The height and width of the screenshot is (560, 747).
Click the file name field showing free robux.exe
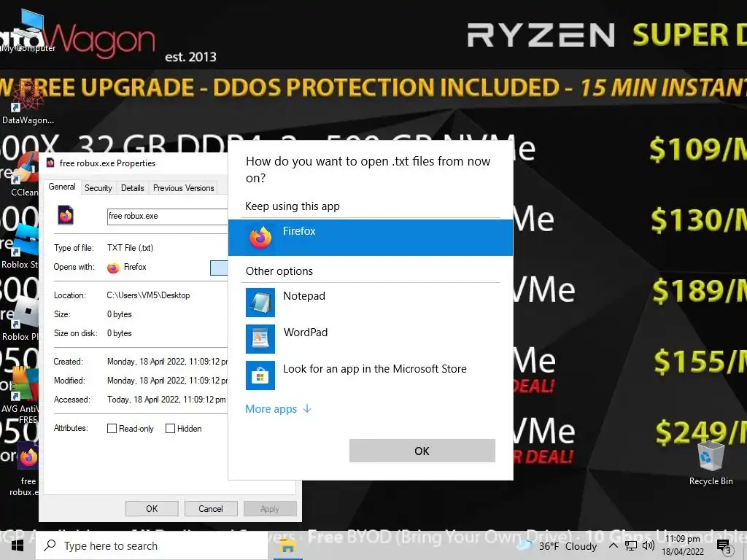168,216
